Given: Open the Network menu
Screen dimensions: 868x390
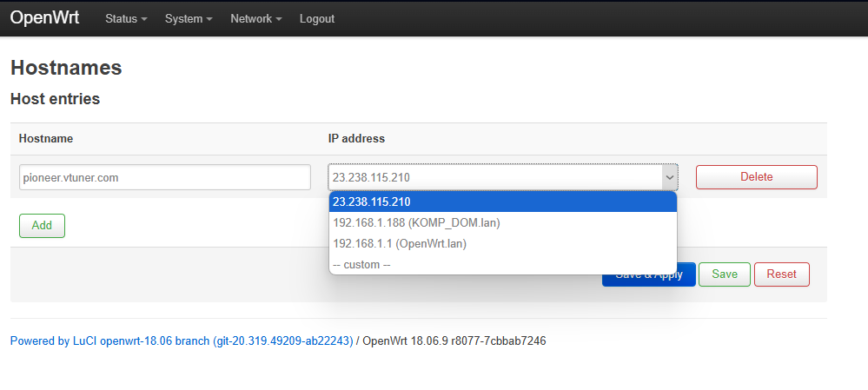Looking at the screenshot, I should [256, 19].
